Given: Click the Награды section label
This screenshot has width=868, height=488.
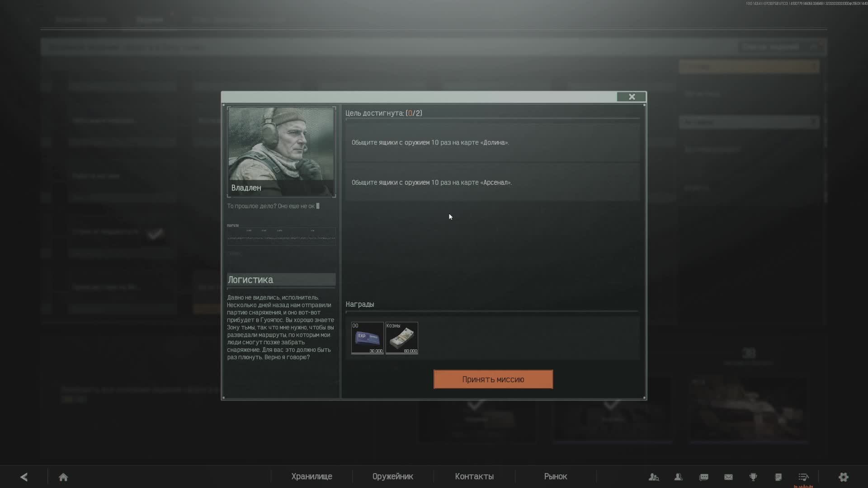Looking at the screenshot, I should 360,304.
